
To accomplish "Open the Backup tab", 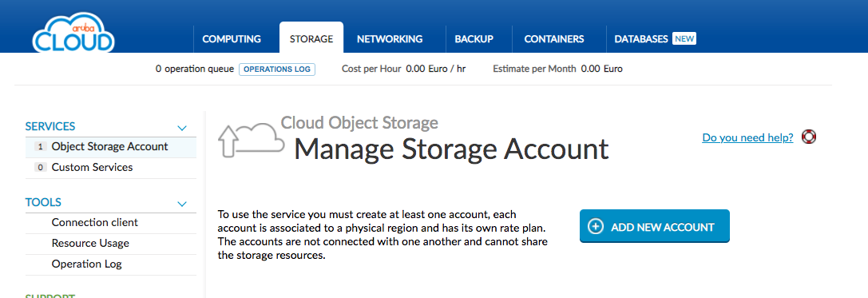I will pos(474,39).
